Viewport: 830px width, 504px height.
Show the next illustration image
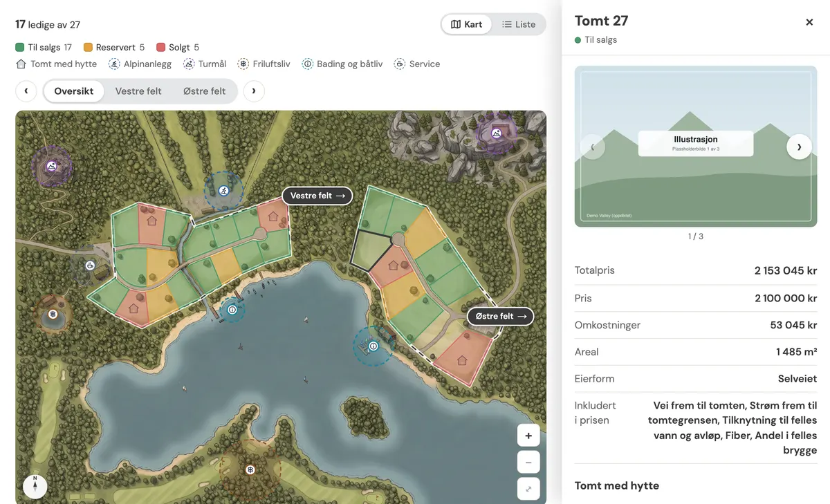coord(800,147)
